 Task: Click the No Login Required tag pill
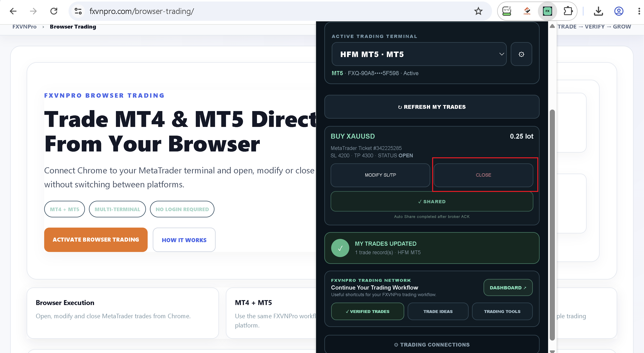(182, 209)
